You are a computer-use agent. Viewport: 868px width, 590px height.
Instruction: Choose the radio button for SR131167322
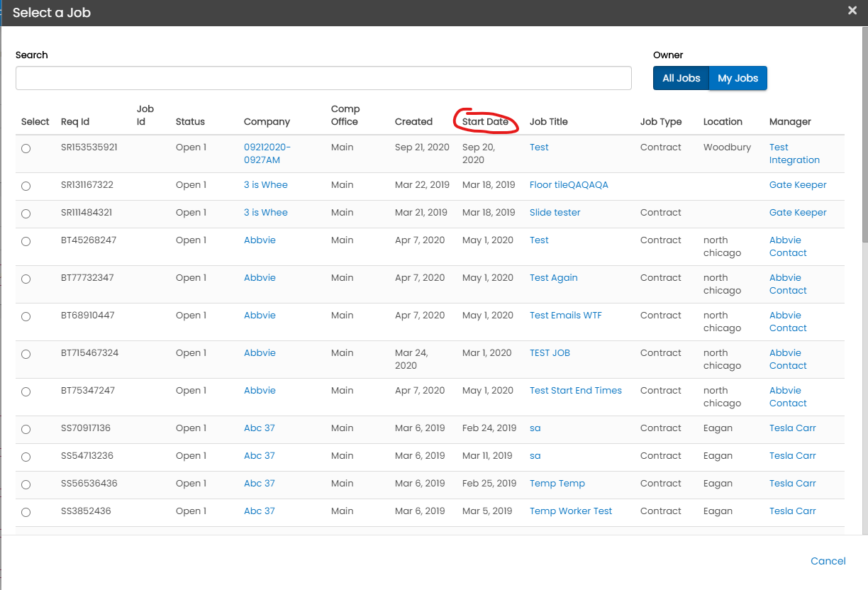26,186
